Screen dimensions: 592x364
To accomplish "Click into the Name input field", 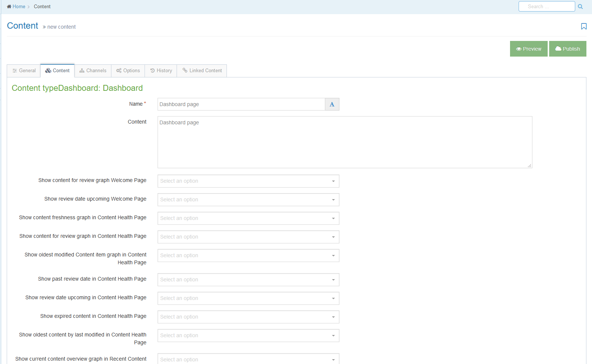I will tap(241, 104).
